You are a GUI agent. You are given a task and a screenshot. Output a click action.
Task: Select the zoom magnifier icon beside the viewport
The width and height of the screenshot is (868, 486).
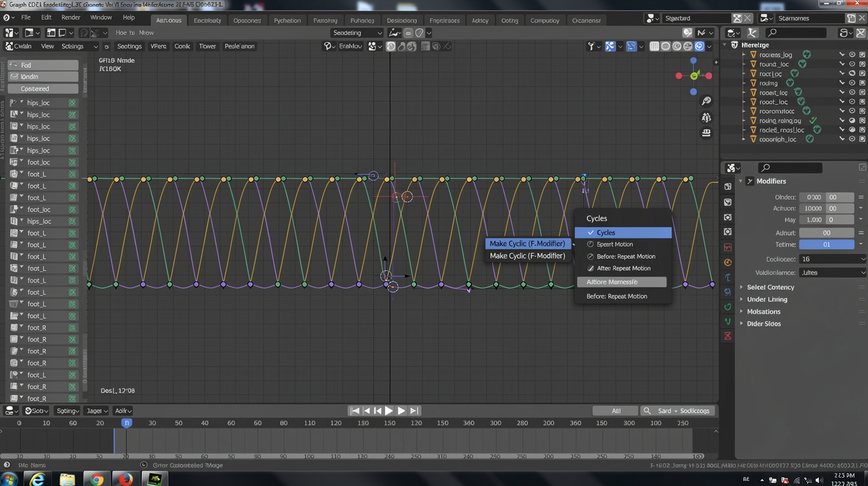click(x=706, y=101)
